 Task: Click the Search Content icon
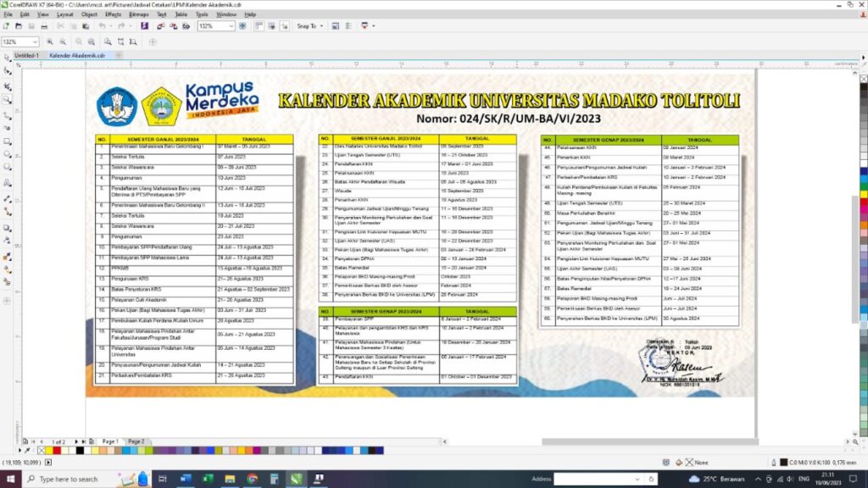point(144,26)
